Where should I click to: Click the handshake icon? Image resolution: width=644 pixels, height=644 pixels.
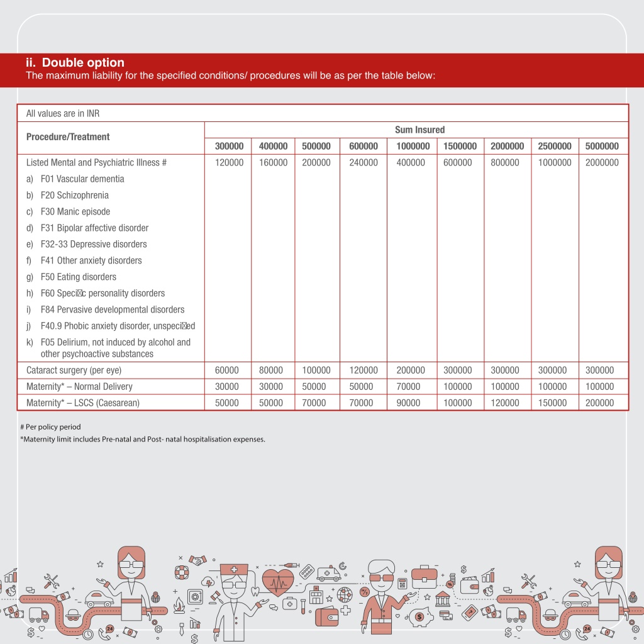(x=197, y=560)
